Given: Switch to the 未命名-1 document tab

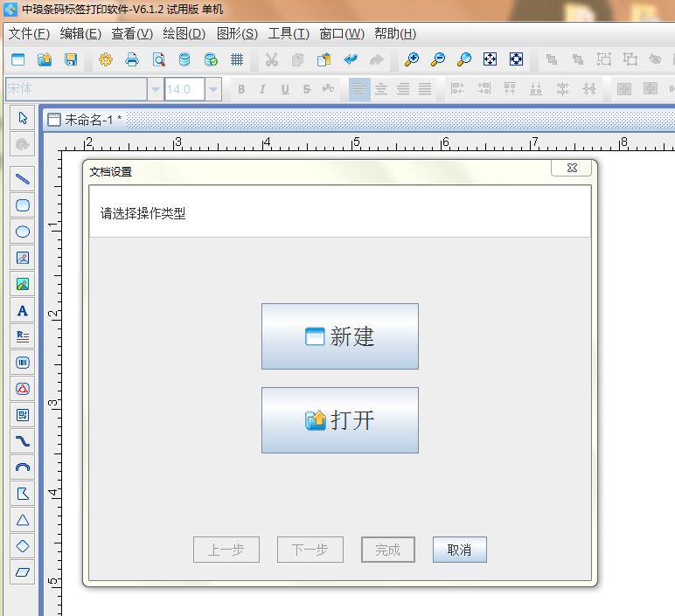Looking at the screenshot, I should 86,120.
